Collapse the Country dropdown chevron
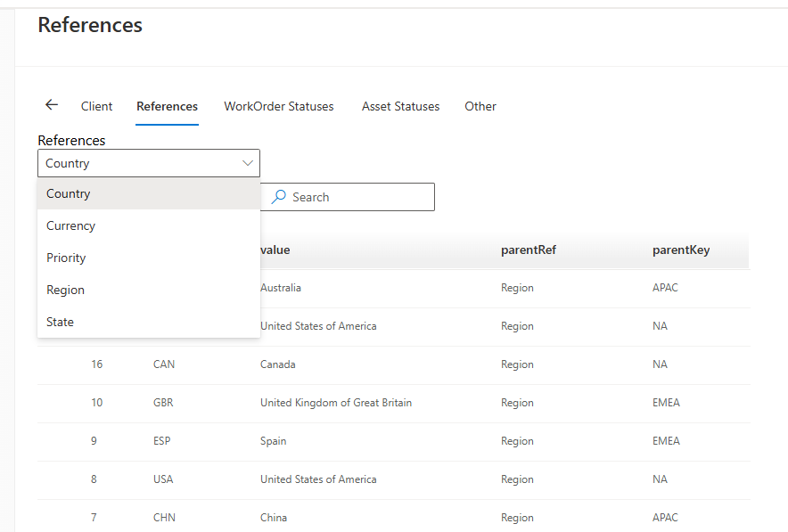The width and height of the screenshot is (788, 532). (247, 163)
